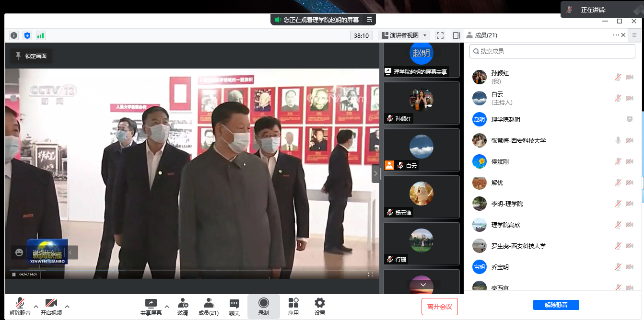The height and width of the screenshot is (320, 644).
Task: Toggle the side panel layout icon
Action: click(x=456, y=35)
